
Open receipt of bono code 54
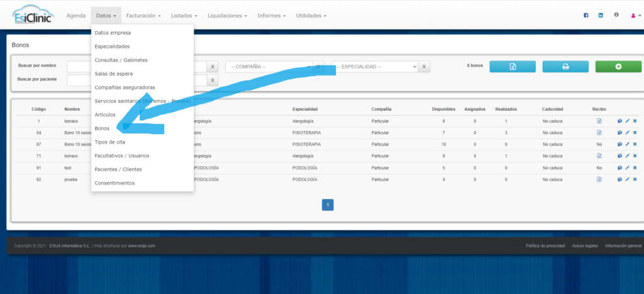[x=599, y=133]
